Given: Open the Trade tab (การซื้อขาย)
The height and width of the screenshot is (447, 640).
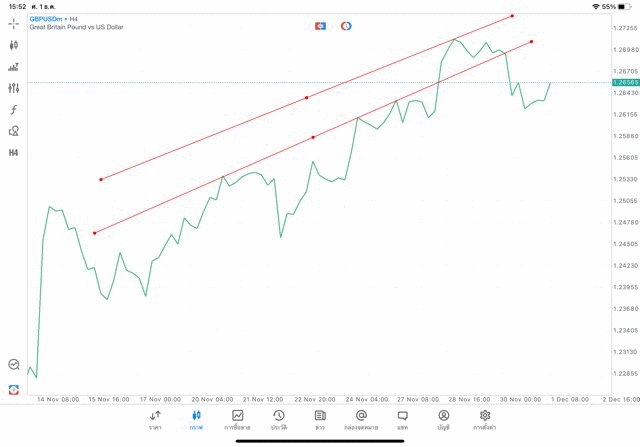Looking at the screenshot, I should click(238, 420).
